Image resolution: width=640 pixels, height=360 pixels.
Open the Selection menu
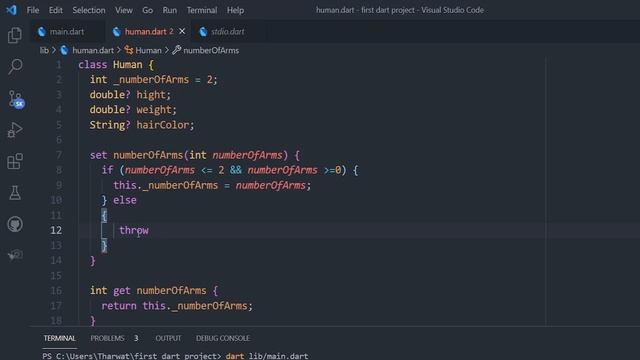89,10
